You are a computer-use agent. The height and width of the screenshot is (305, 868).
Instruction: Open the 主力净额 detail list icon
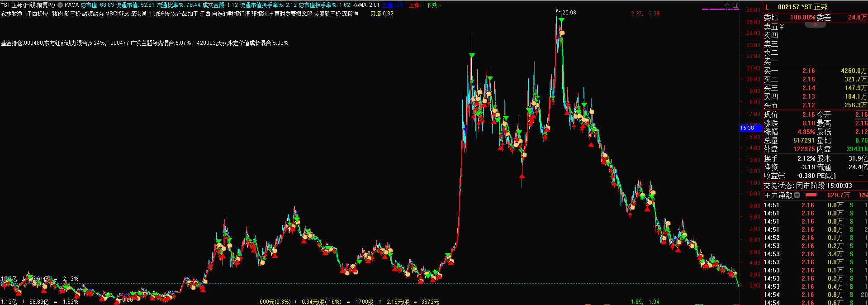pos(797,195)
